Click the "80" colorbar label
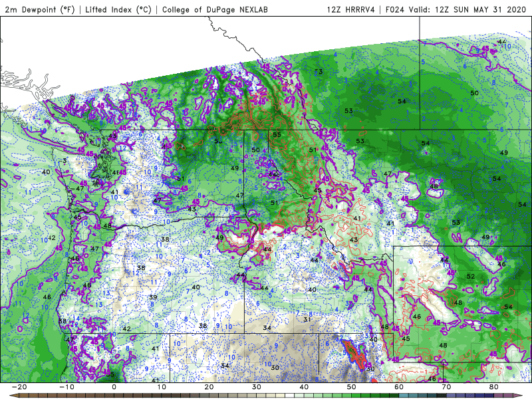This screenshot has width=532, height=399. tap(494, 387)
